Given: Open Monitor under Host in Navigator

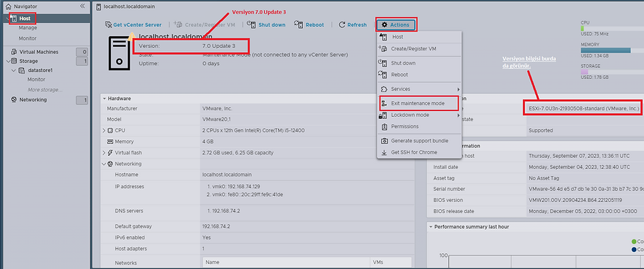Looking at the screenshot, I should tap(28, 38).
